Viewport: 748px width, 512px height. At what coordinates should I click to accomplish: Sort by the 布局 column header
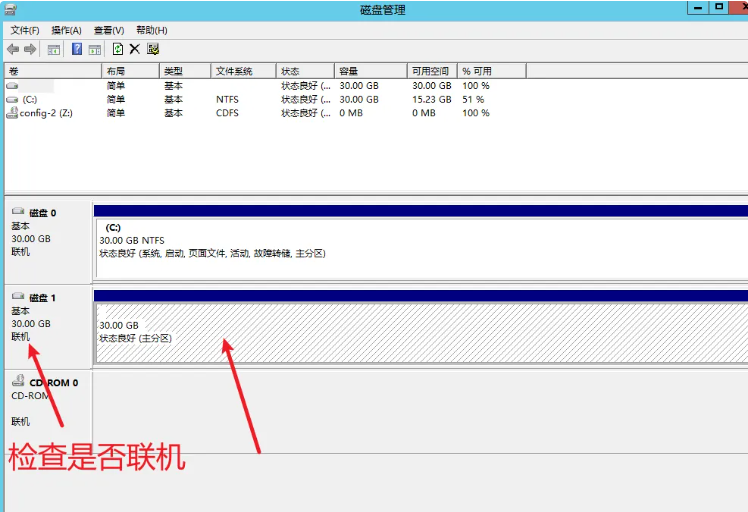pos(130,71)
